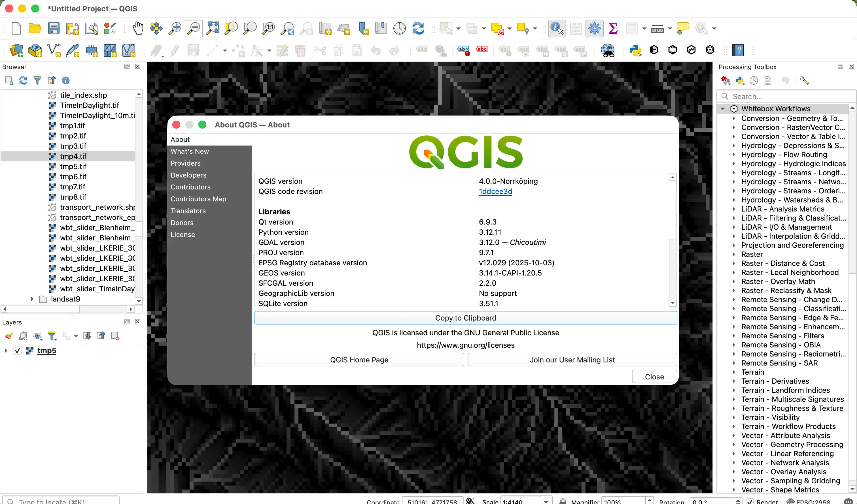857x504 pixels.
Task: Toggle the scale lock icon
Action: coord(563,501)
